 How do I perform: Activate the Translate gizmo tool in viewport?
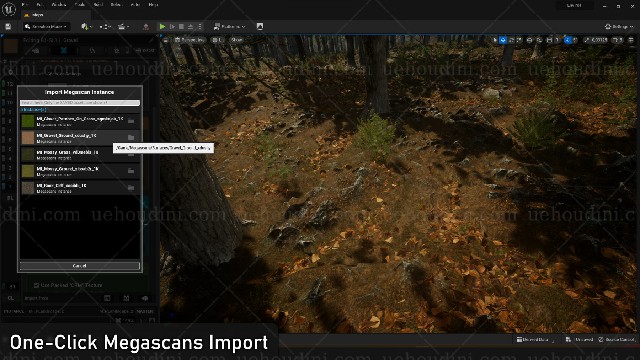click(x=503, y=40)
